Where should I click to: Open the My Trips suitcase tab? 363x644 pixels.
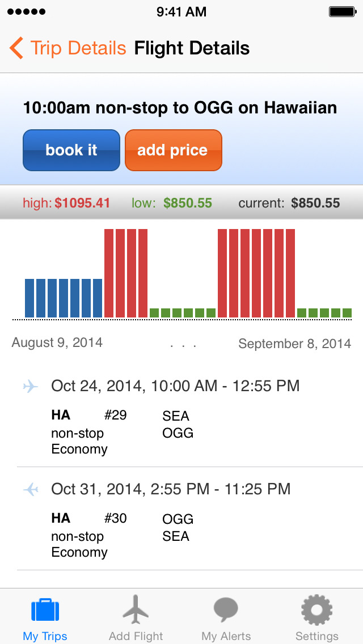(45, 611)
